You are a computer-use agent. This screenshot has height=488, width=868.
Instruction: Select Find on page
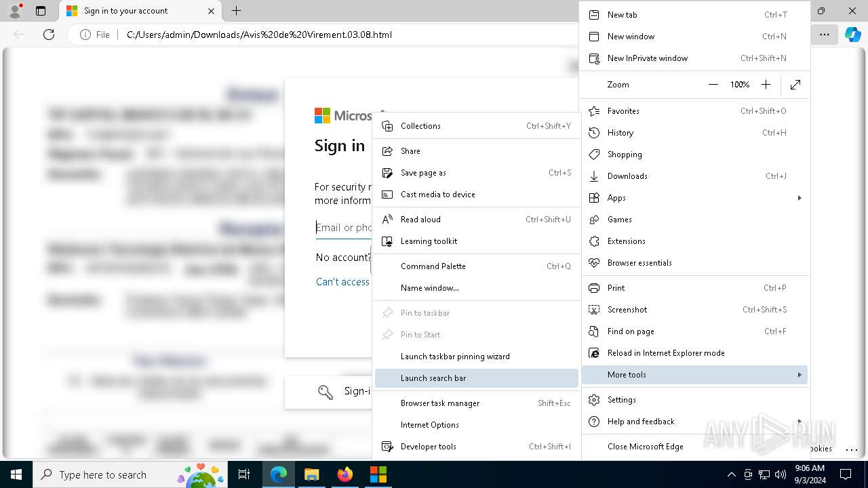[695, 331]
